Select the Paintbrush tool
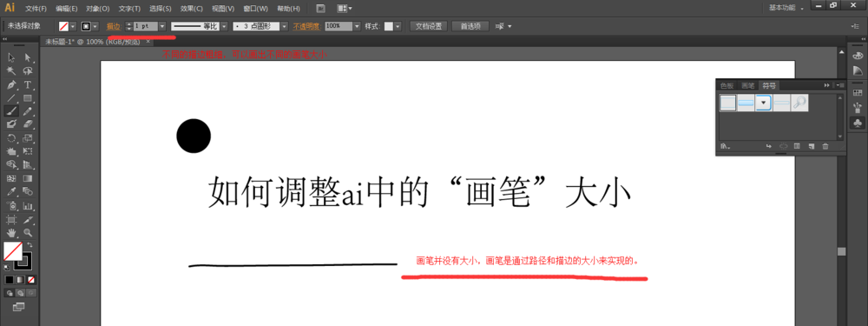 pos(11,111)
